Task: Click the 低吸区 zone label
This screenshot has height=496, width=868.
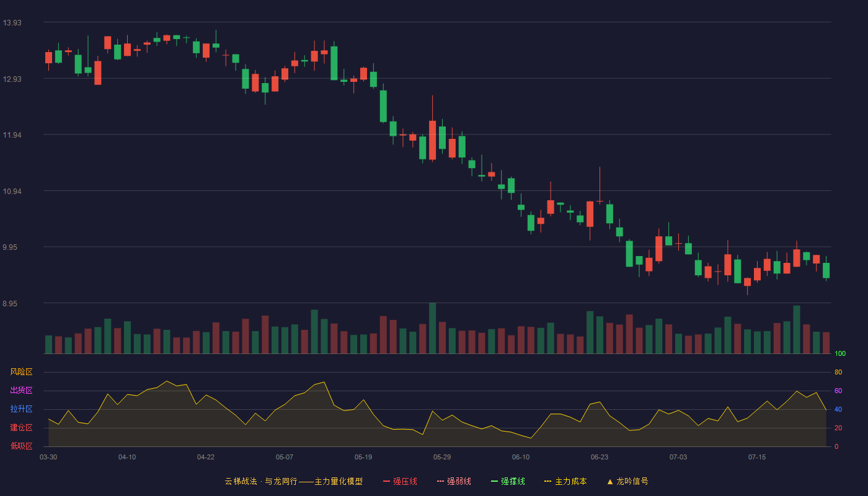Action: click(21, 446)
